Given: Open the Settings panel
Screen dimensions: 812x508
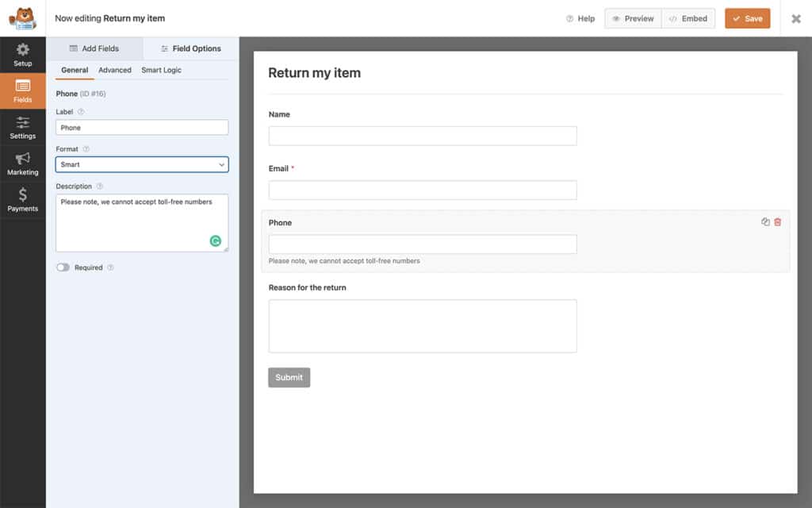Looking at the screenshot, I should tap(23, 128).
